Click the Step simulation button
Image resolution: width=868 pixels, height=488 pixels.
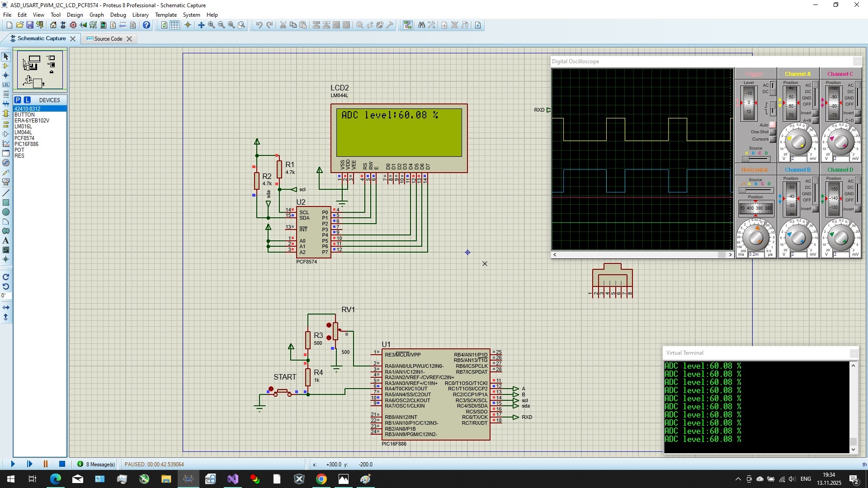(x=29, y=464)
